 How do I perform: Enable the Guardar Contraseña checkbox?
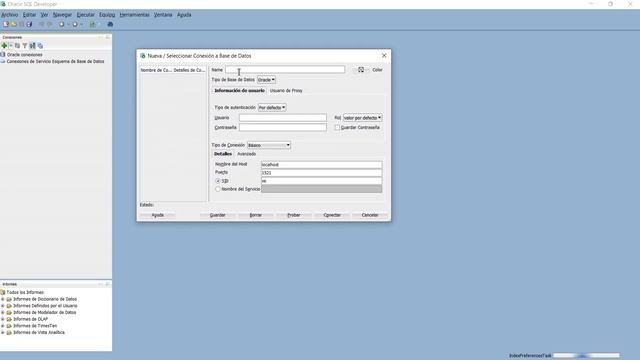tap(337, 128)
